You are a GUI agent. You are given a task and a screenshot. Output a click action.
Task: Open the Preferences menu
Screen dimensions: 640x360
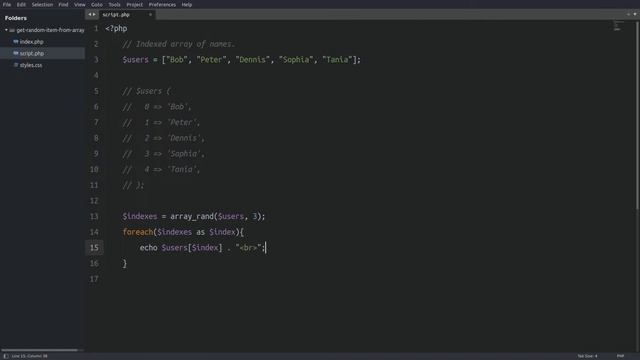point(162,4)
